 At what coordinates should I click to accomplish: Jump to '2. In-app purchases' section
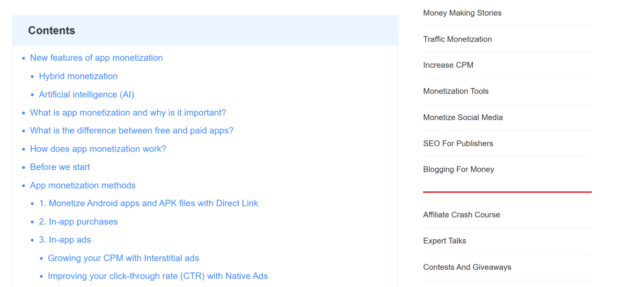[x=78, y=222]
